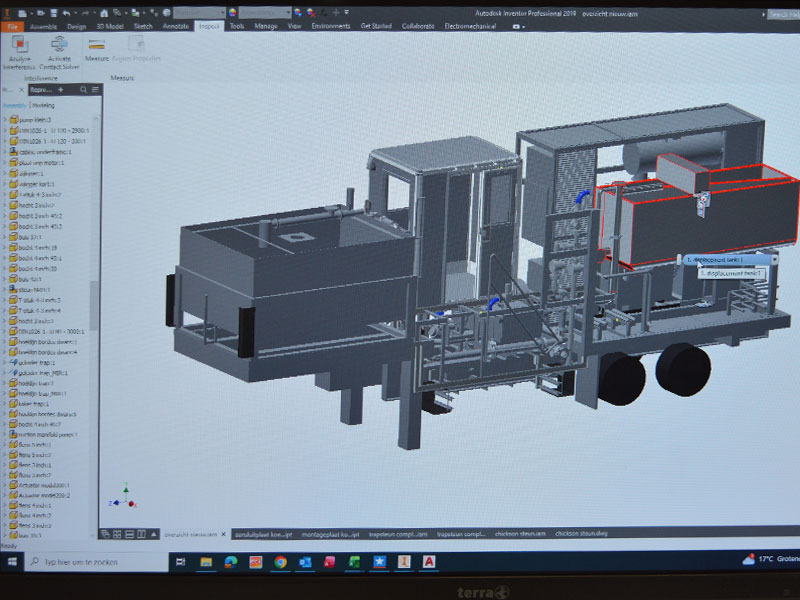
Task: Switch to 'montageplaat' document tab
Action: coord(330,534)
